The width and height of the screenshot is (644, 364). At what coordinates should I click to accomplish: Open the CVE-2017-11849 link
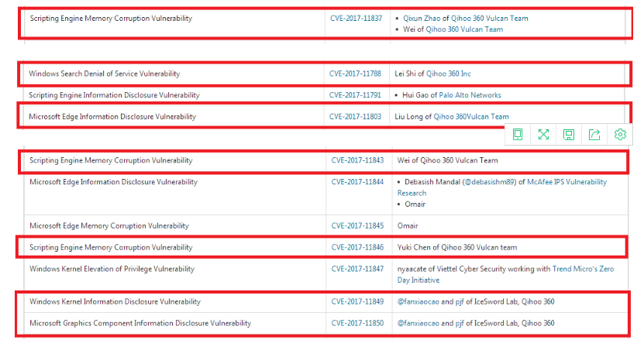click(357, 301)
